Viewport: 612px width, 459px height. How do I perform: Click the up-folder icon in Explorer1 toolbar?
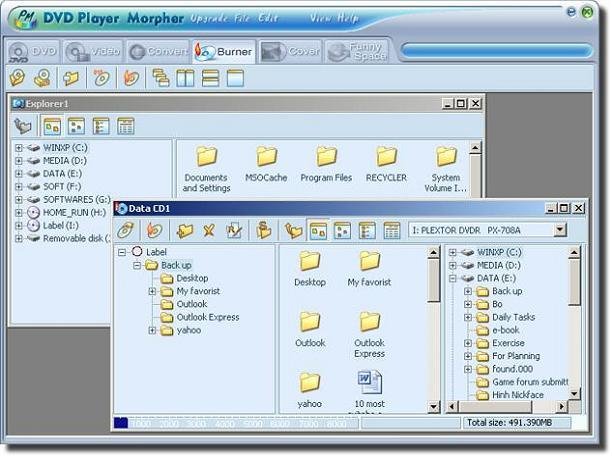pyautogui.click(x=23, y=126)
